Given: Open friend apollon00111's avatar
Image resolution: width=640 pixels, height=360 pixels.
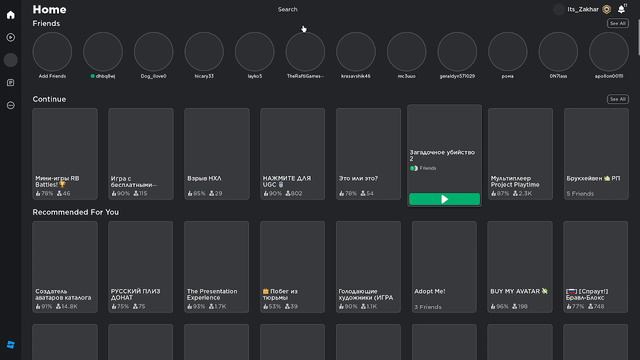Looking at the screenshot, I should 609,52.
